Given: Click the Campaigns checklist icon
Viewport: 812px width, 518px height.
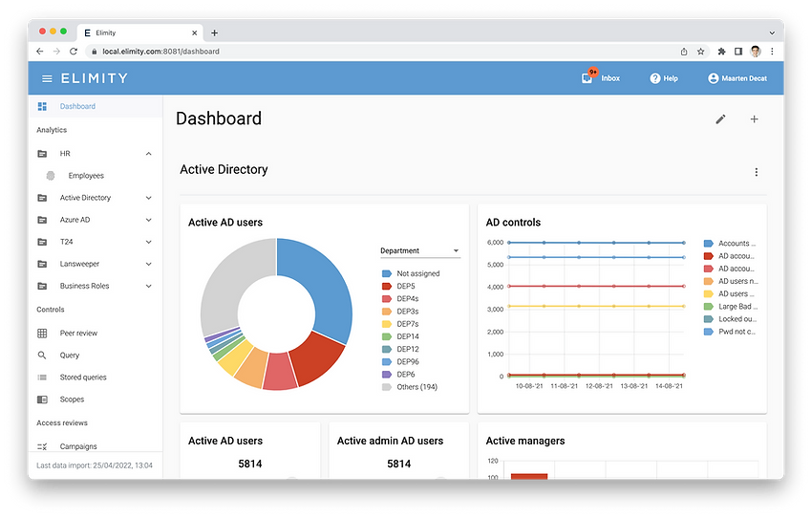Looking at the screenshot, I should 42,446.
